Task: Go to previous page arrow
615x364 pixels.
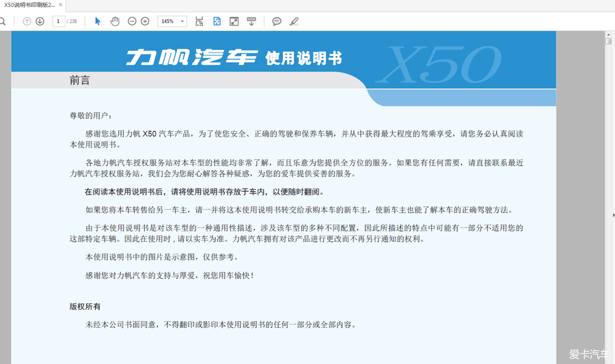Action: [x=27, y=22]
